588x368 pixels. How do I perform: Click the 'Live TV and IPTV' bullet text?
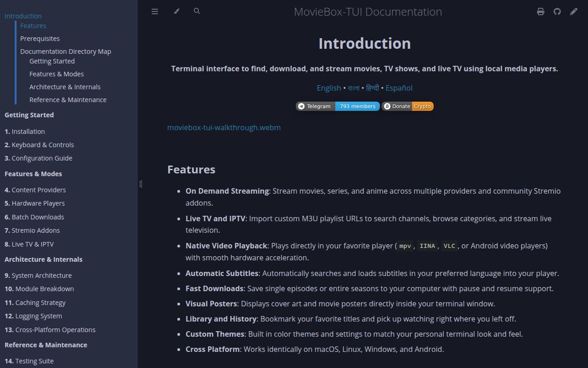click(x=215, y=218)
